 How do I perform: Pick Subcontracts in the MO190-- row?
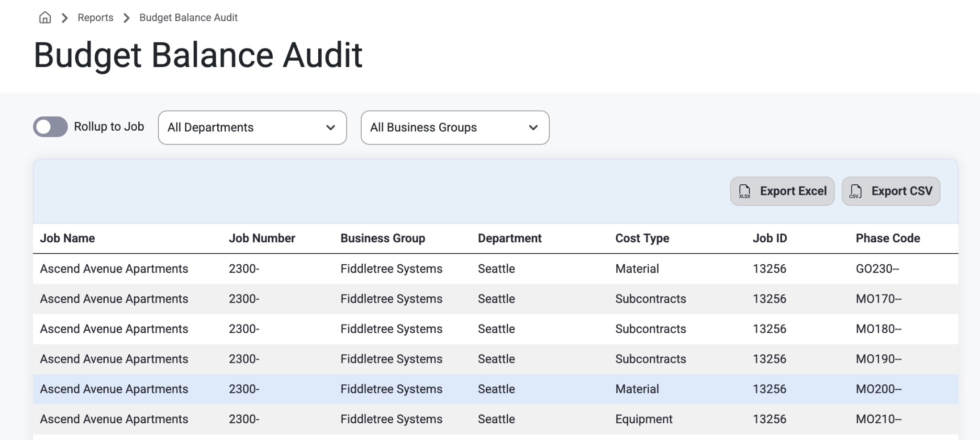pyautogui.click(x=651, y=359)
